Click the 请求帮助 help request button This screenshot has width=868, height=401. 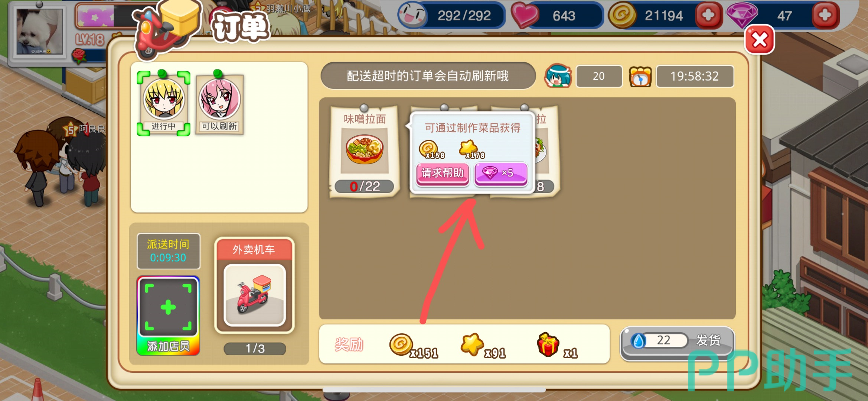pos(442,173)
